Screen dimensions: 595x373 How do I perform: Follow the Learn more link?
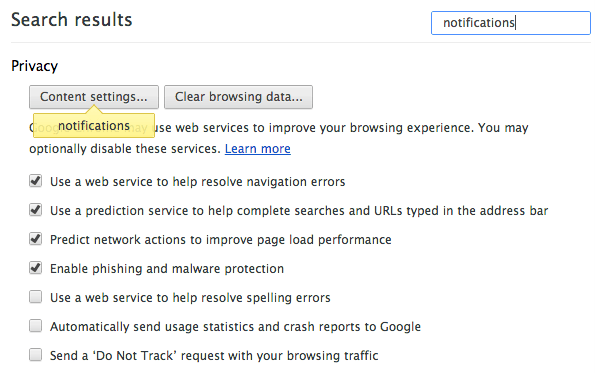click(258, 149)
